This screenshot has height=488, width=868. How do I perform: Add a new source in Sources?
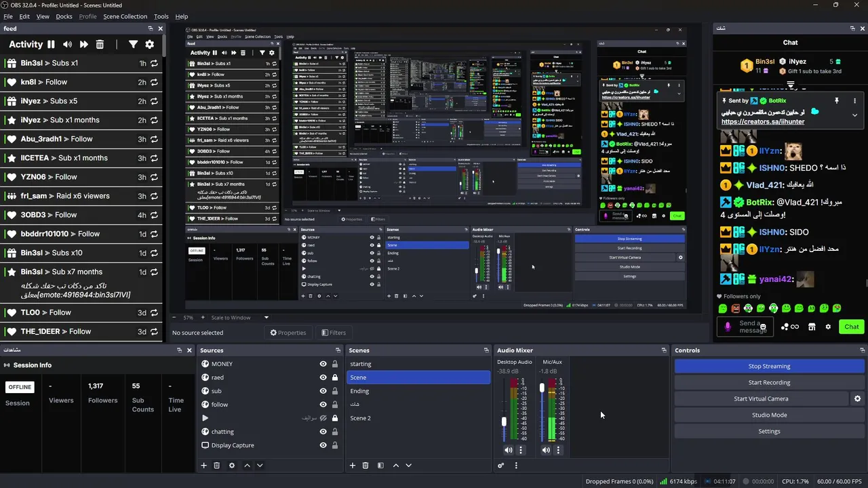pos(203,466)
